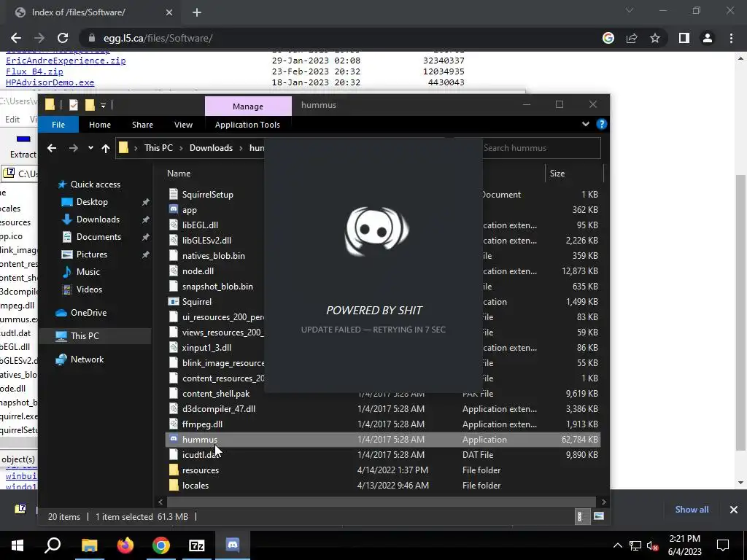747x560 pixels.
Task: Open Videos in navigation pane
Action: click(x=89, y=289)
